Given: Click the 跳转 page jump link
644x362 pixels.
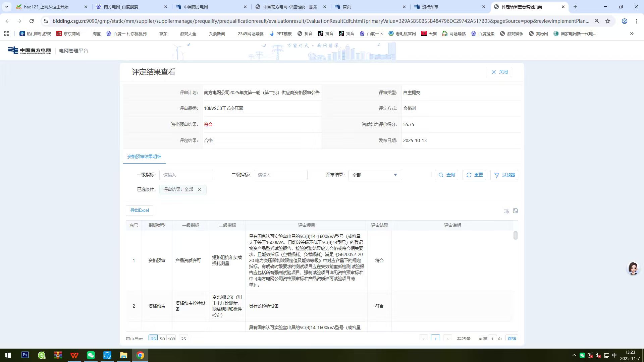Looking at the screenshot, I should [x=512, y=339].
